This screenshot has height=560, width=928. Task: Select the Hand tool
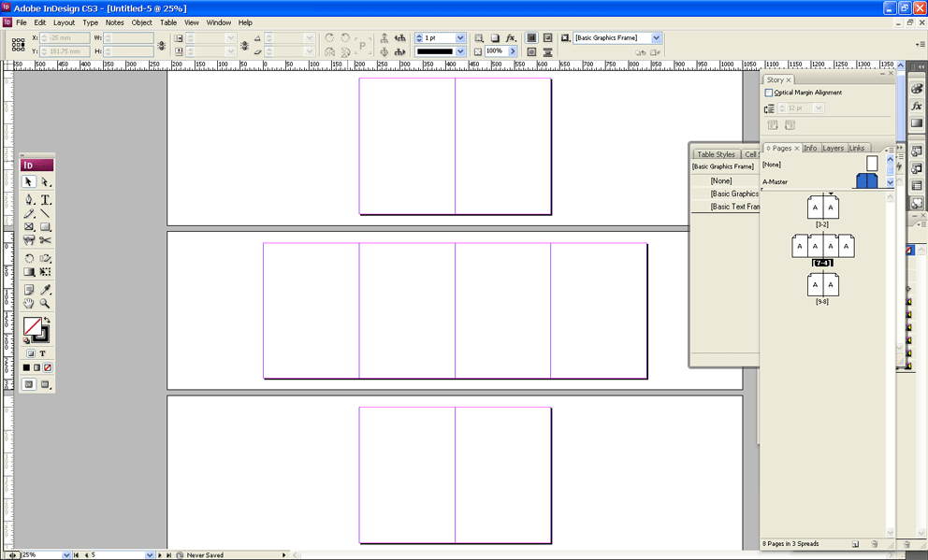29,303
